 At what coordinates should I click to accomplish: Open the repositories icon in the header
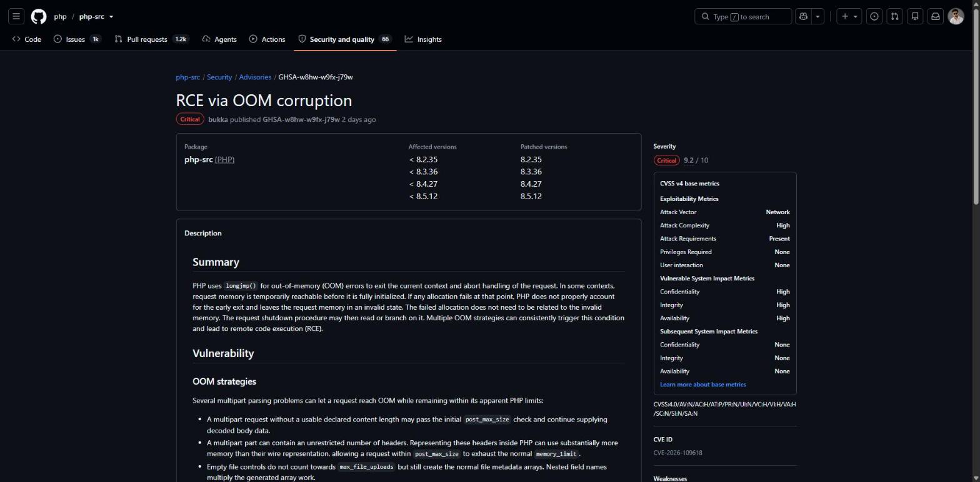[x=915, y=17]
